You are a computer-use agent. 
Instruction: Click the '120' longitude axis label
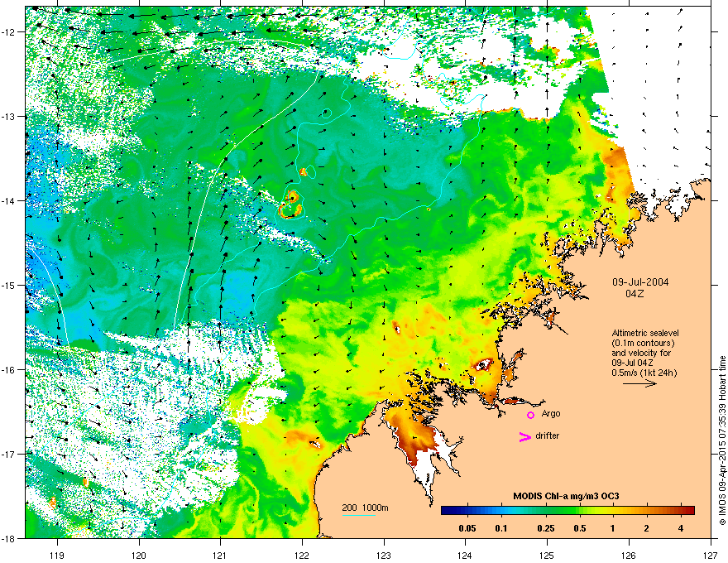[x=139, y=555]
